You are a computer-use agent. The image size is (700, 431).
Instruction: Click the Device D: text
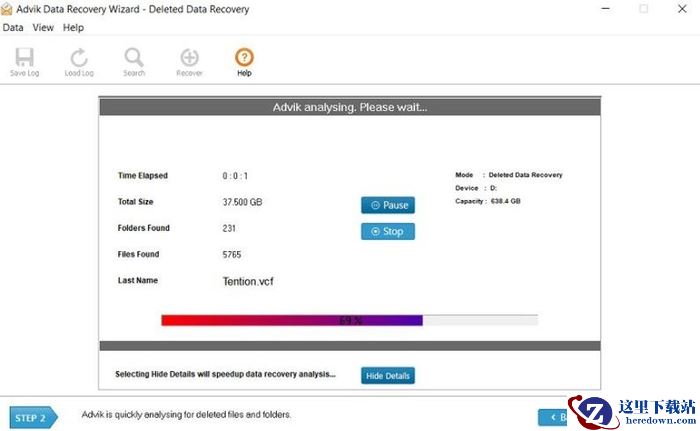(476, 188)
